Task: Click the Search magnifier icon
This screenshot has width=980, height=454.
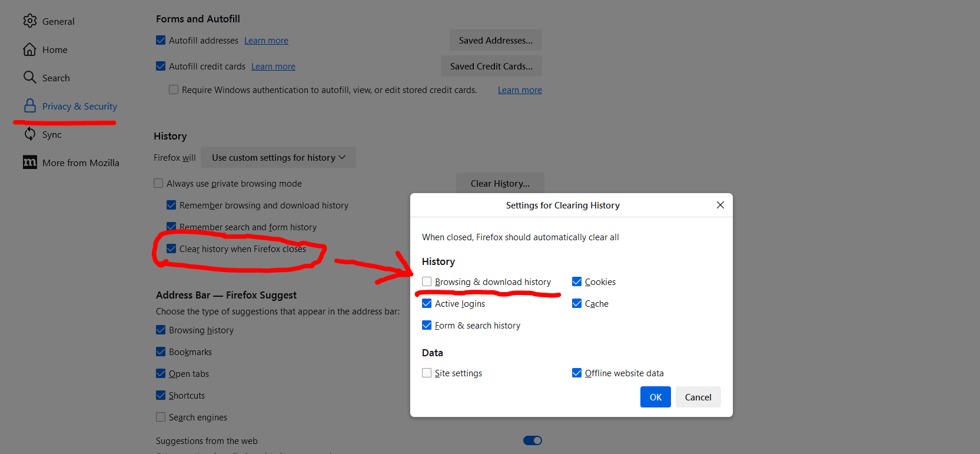Action: tap(29, 77)
